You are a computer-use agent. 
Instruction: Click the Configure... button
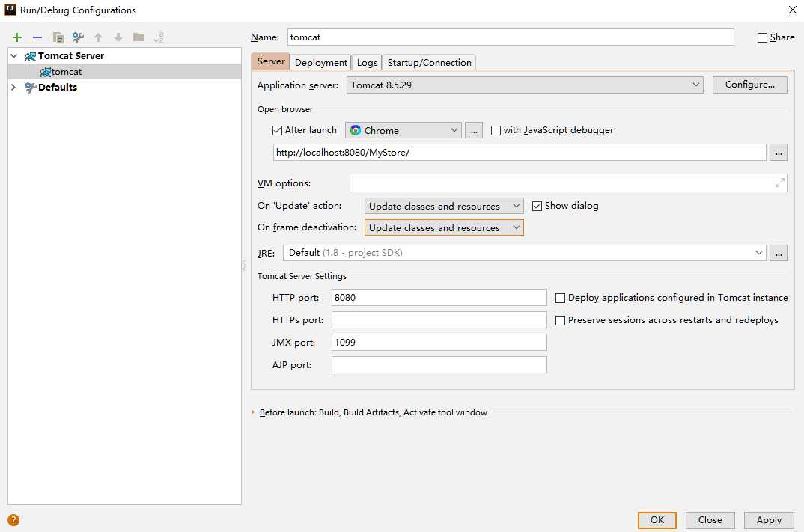click(749, 85)
